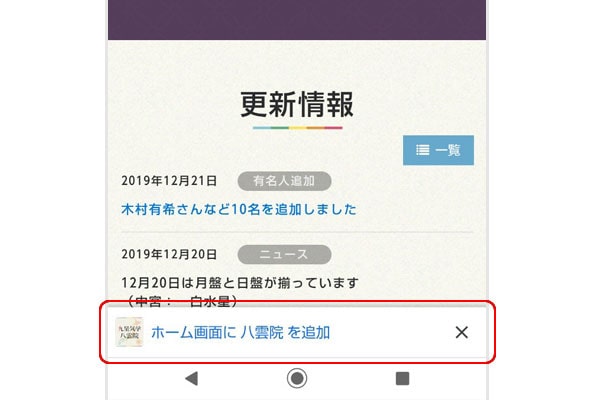This screenshot has height=400, width=600.
Task: Open '木村有希さんなど10名を追加しました' link
Action: (x=239, y=209)
